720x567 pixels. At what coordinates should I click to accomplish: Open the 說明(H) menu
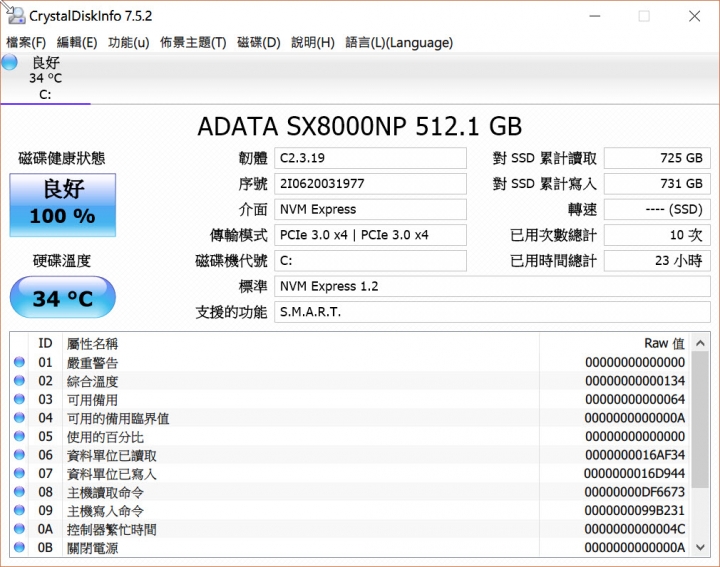pos(313,43)
